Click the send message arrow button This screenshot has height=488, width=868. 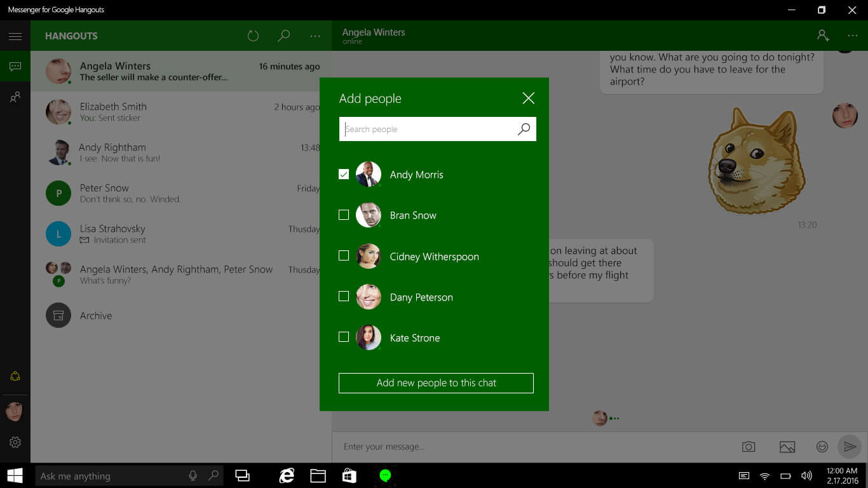pyautogui.click(x=850, y=447)
